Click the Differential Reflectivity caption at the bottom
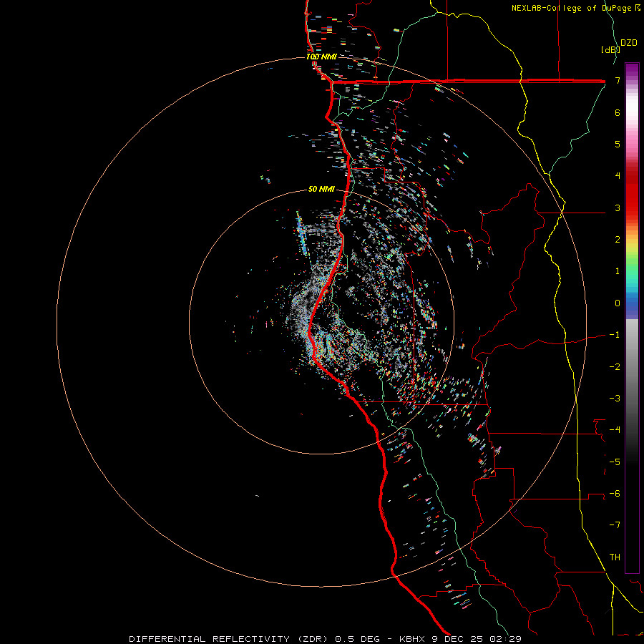This screenshot has height=644, width=644. coord(325,639)
